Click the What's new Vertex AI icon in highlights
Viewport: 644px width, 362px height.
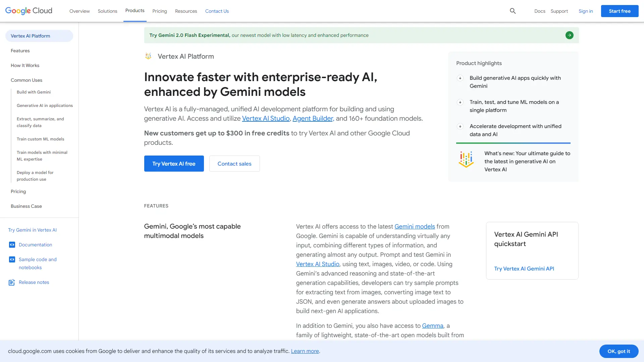(466, 160)
